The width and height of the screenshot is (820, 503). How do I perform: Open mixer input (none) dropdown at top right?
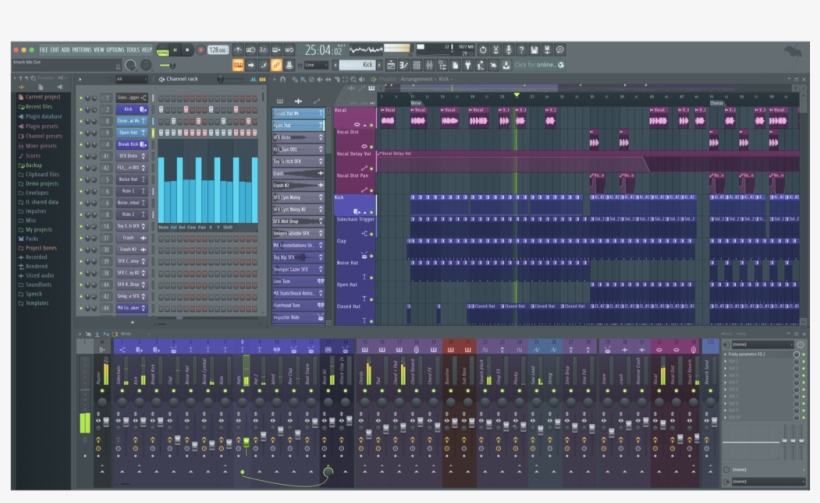tap(762, 344)
